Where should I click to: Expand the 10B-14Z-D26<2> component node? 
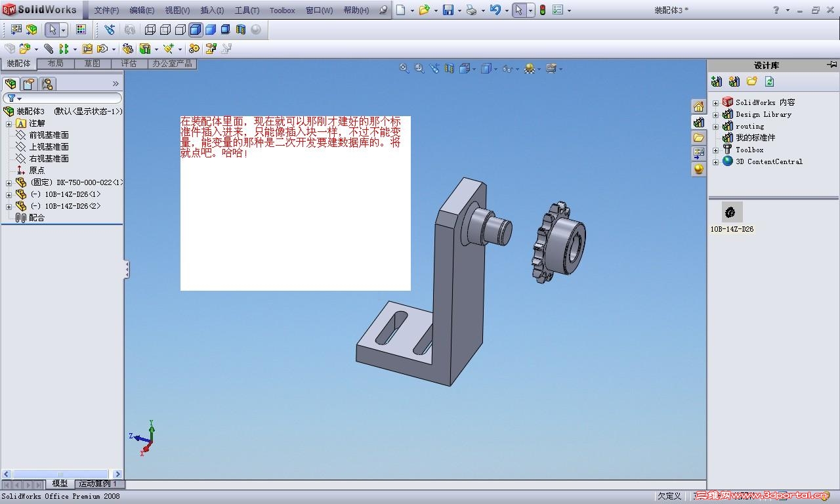tap(9, 206)
